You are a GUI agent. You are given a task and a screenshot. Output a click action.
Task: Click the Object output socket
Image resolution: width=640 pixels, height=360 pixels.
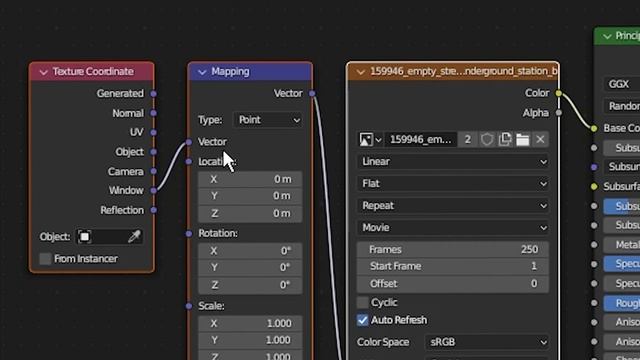click(x=153, y=152)
